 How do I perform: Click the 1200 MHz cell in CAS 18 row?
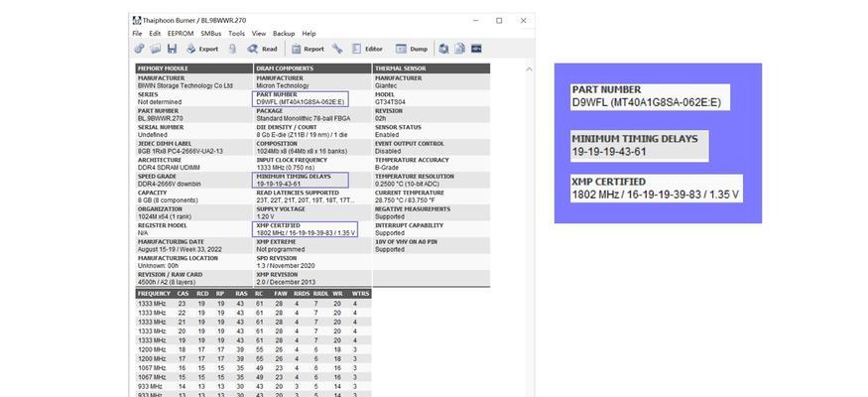point(152,349)
